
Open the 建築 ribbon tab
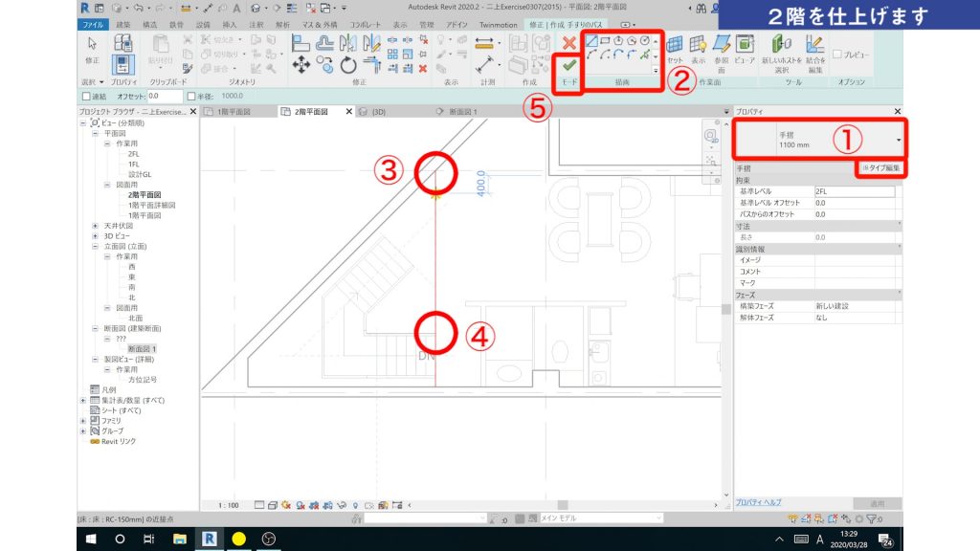coord(123,22)
